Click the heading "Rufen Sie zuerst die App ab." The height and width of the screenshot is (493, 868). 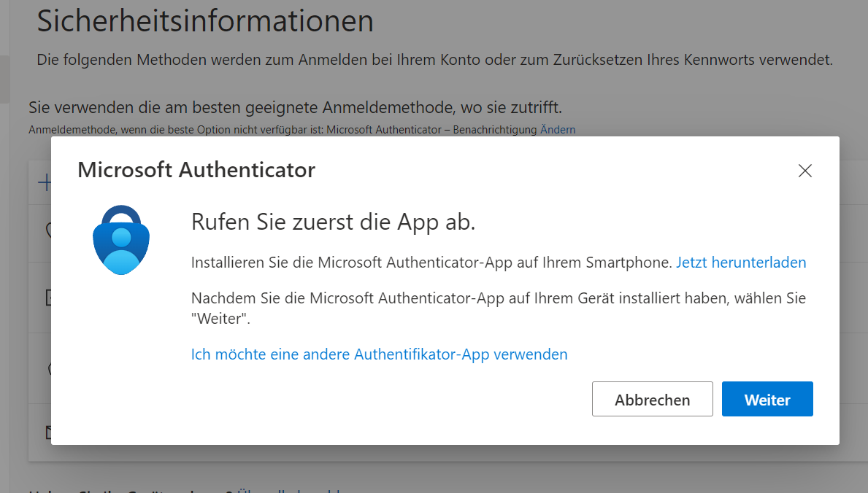coord(333,222)
